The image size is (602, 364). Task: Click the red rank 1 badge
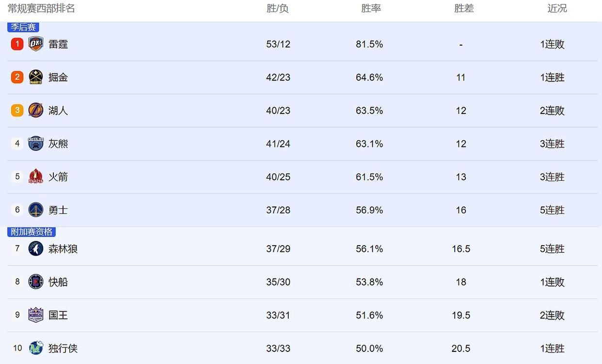pos(17,44)
